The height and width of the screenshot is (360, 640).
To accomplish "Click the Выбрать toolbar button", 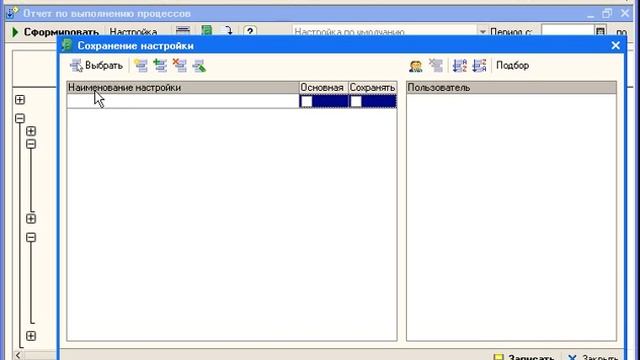I will (96, 66).
